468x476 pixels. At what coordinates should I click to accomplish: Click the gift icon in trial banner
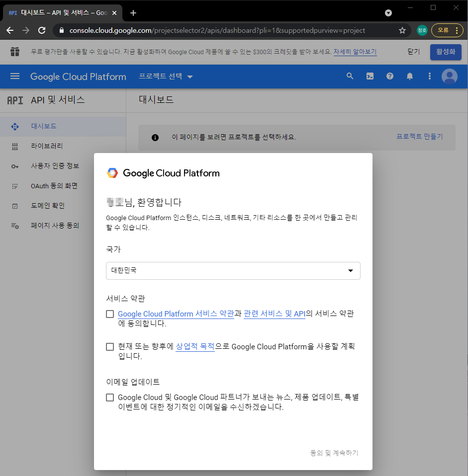(x=15, y=52)
